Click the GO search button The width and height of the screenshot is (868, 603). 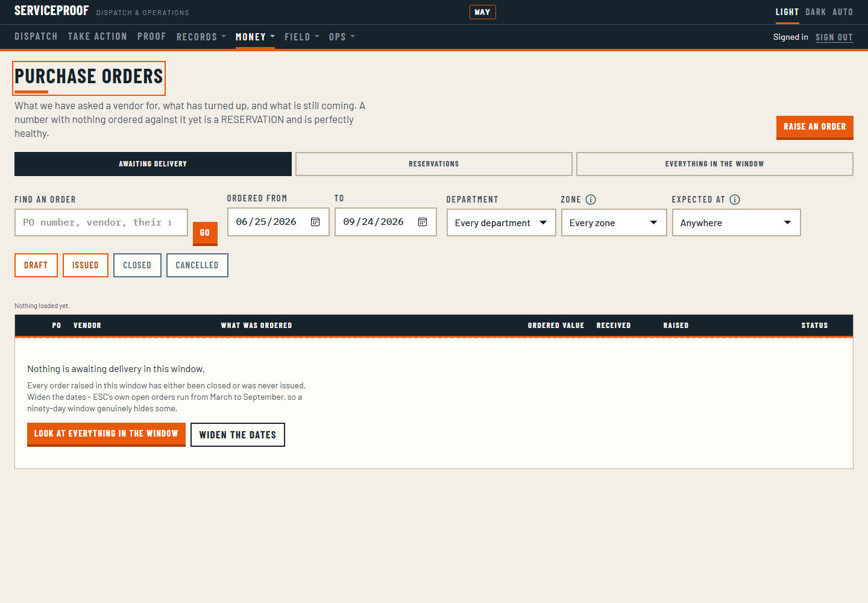tap(205, 233)
